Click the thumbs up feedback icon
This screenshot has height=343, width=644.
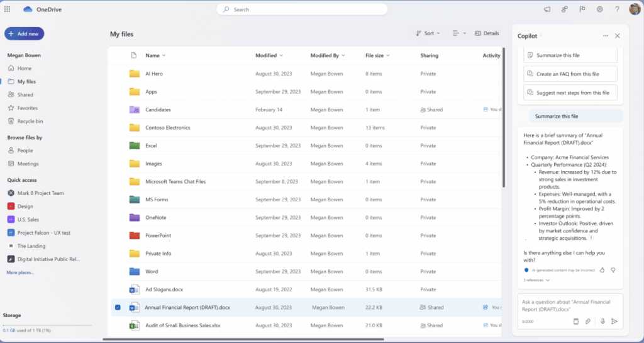click(x=602, y=270)
